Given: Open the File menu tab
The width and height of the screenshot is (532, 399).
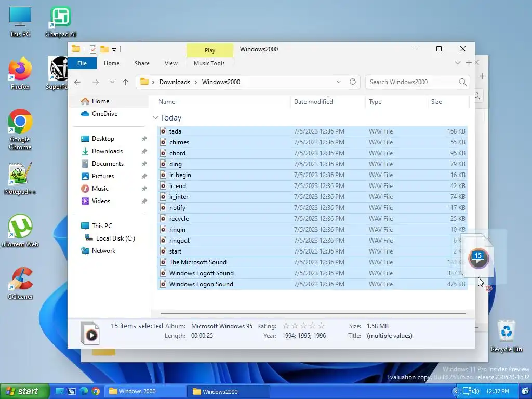Looking at the screenshot, I should click(82, 63).
